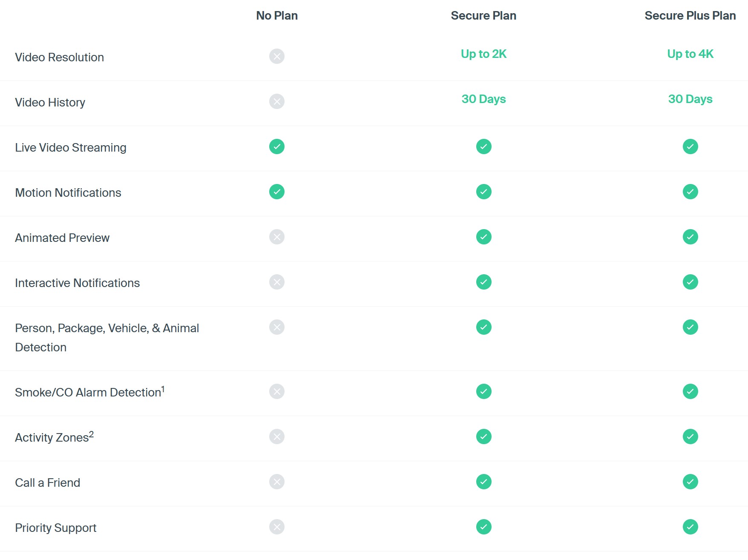The width and height of the screenshot is (748, 560).
Task: Select the No Plan column header
Action: click(x=276, y=16)
